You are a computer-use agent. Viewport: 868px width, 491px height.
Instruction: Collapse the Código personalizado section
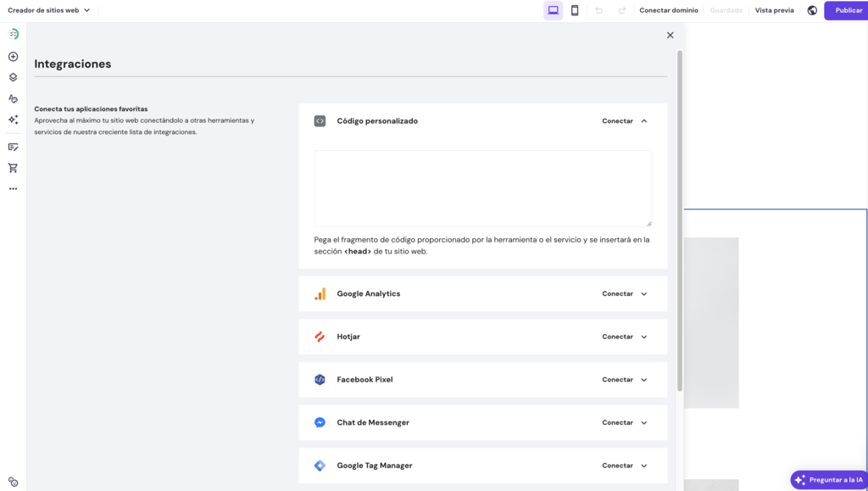(643, 120)
